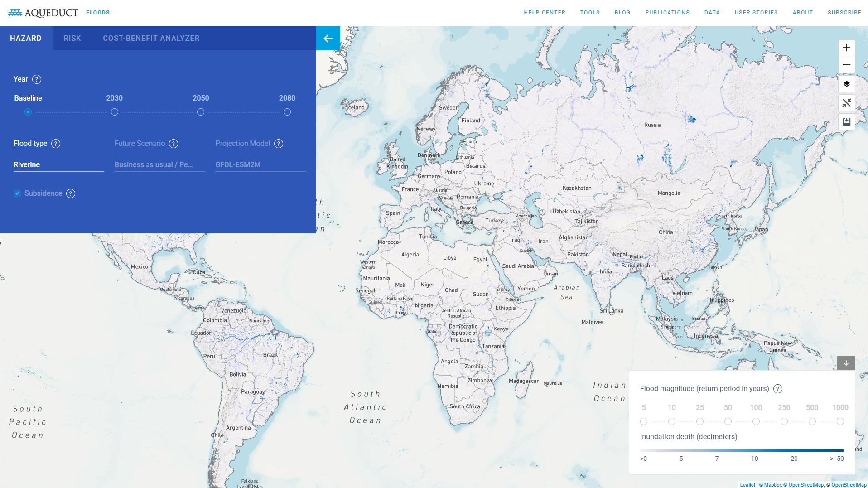Open the Help Center link
868x488 pixels.
[545, 13]
